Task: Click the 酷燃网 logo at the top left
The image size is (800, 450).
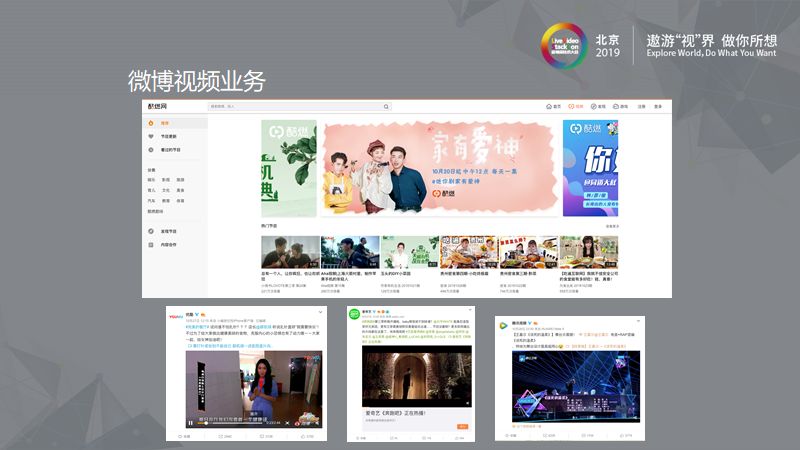Action: coord(157,106)
